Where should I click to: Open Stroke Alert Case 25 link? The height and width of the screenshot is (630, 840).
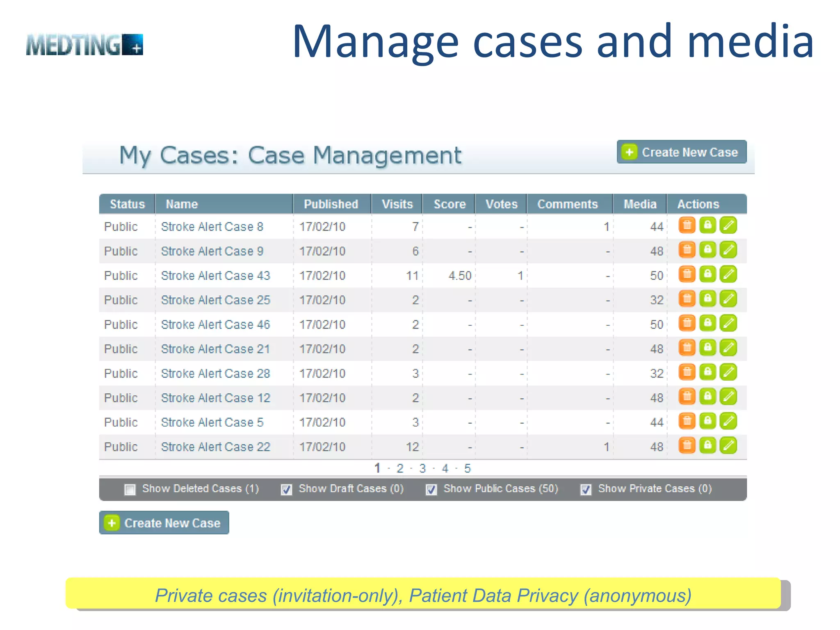click(x=216, y=300)
